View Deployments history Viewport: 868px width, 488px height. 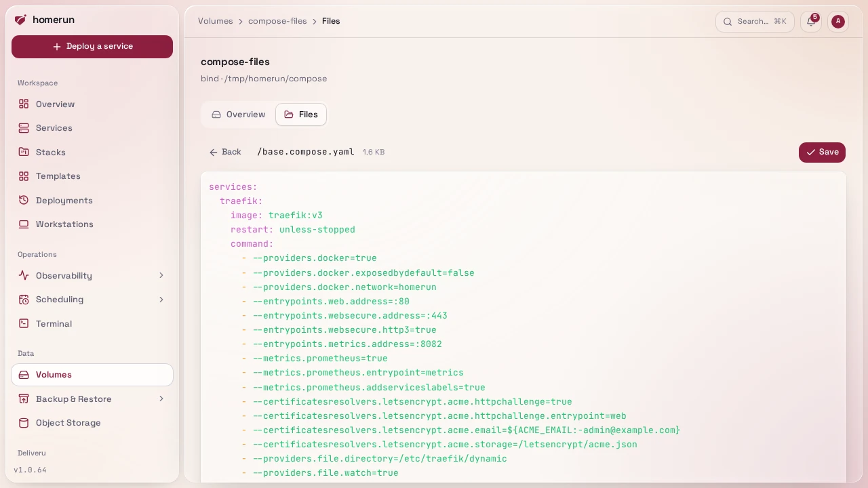coord(92,201)
